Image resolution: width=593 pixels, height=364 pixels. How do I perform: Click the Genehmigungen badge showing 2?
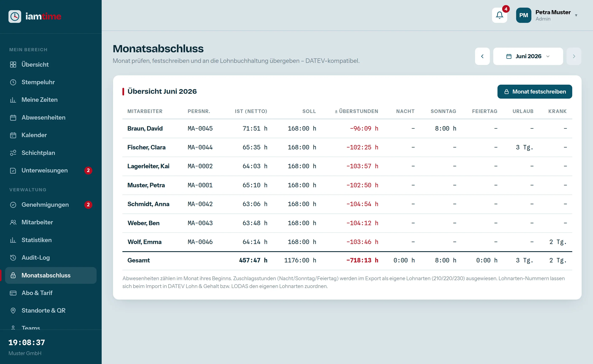(88, 205)
